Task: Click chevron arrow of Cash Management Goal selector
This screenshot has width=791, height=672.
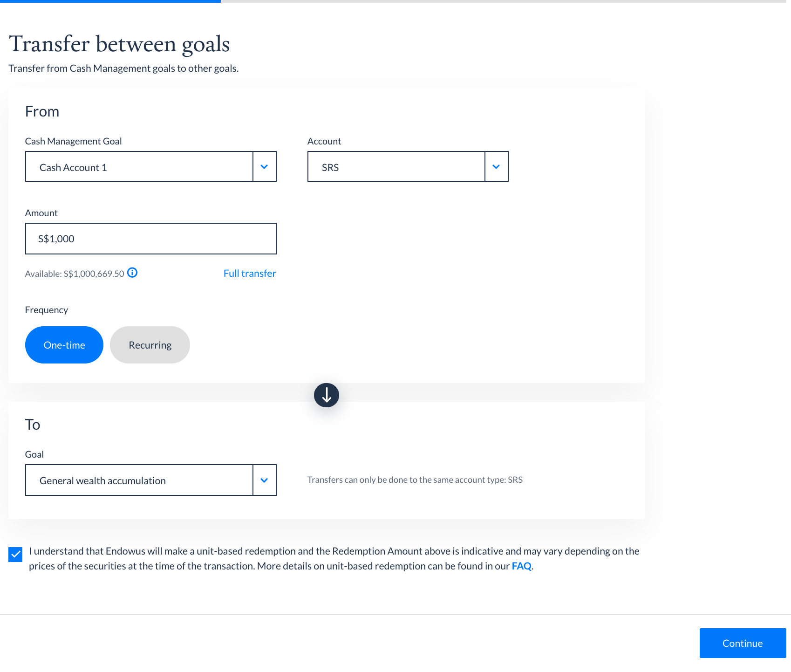Action: click(x=264, y=167)
